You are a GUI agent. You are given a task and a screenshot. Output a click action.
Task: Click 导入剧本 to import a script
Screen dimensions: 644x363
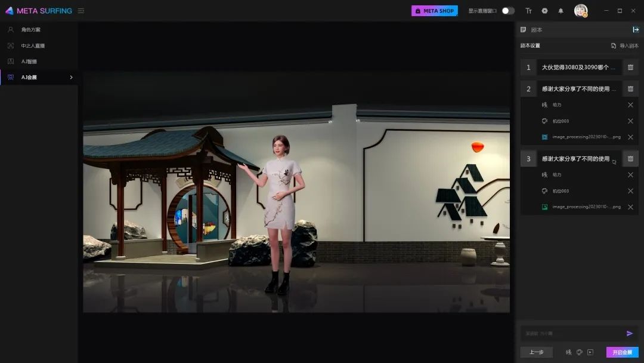(x=625, y=46)
